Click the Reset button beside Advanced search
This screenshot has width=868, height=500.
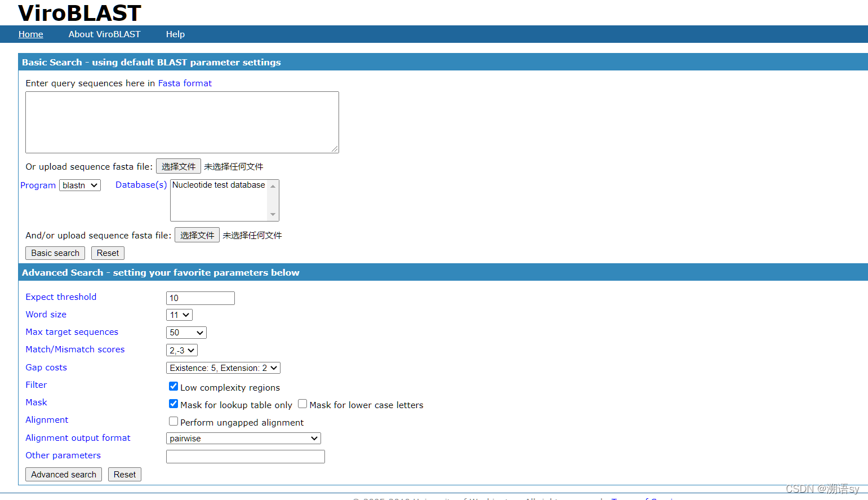coord(124,475)
